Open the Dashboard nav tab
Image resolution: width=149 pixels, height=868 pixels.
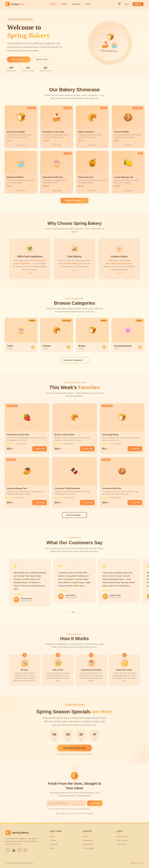pyautogui.click(x=76, y=4)
